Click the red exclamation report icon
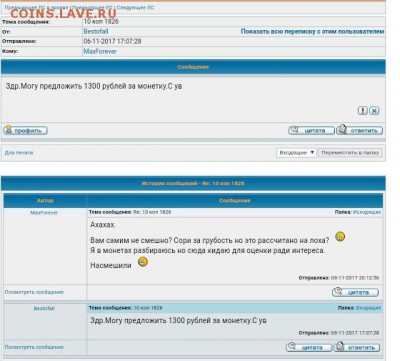 (363, 111)
